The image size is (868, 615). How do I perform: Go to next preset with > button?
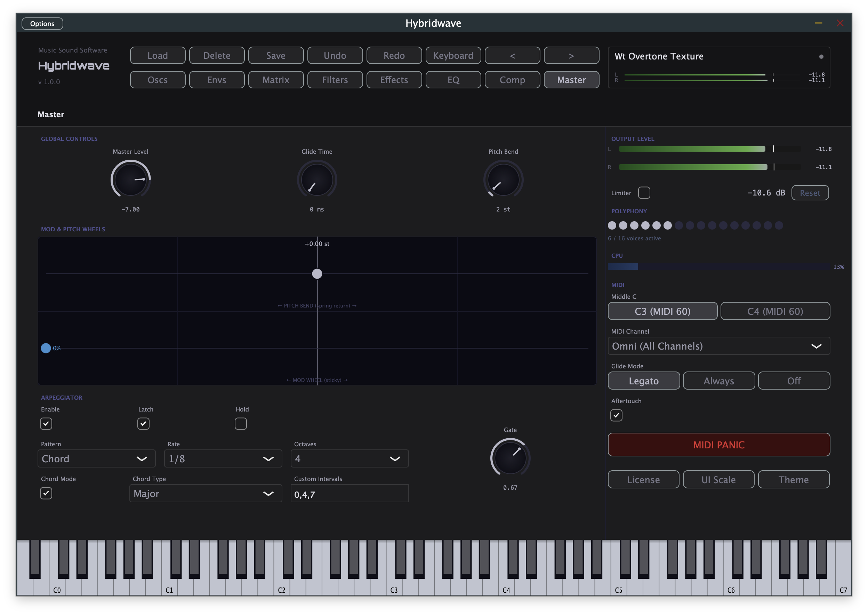571,55
